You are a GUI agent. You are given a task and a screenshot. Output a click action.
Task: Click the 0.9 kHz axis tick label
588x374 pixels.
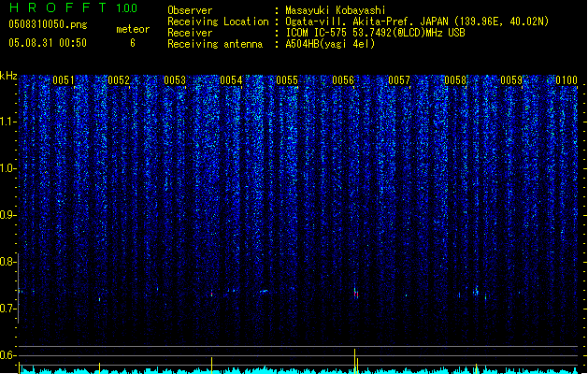coord(8,215)
